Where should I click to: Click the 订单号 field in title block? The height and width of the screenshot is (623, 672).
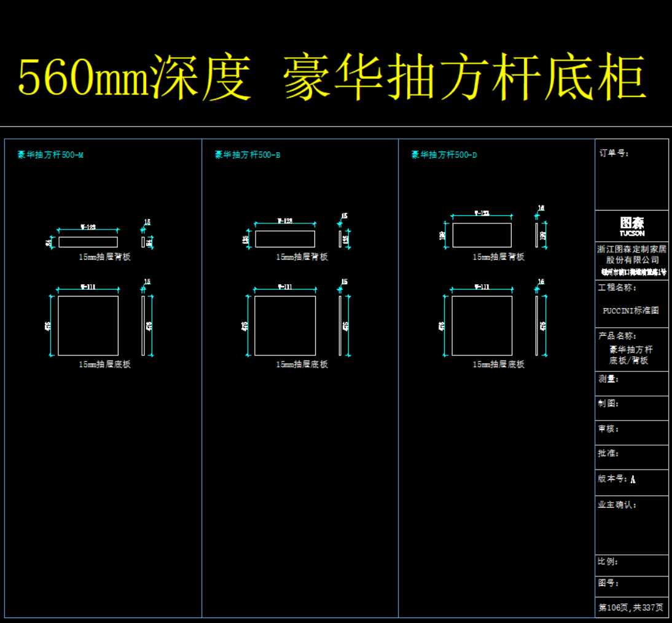pos(631,174)
